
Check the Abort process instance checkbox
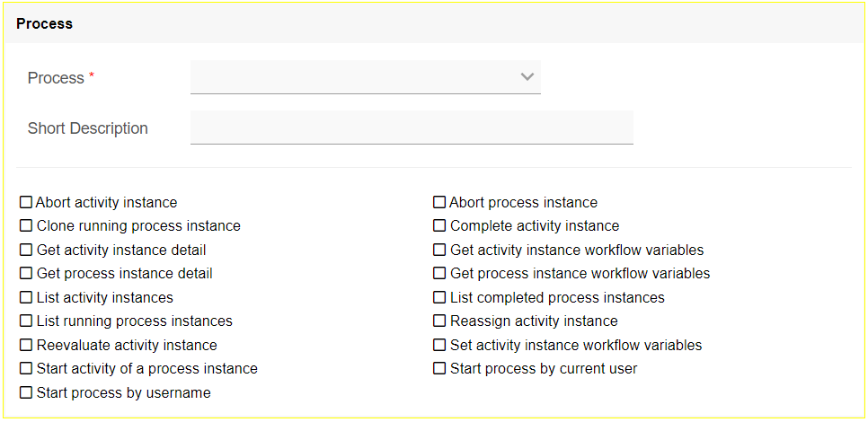pyautogui.click(x=439, y=203)
